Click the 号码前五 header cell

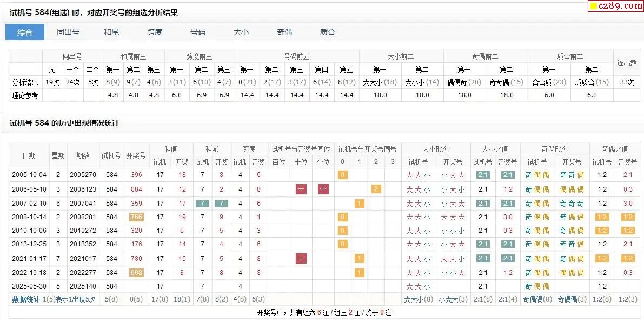297,56
